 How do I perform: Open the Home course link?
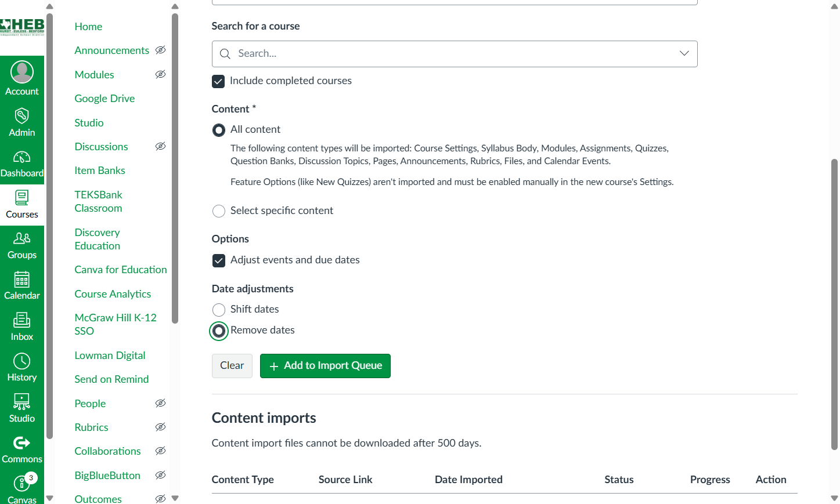pyautogui.click(x=88, y=27)
